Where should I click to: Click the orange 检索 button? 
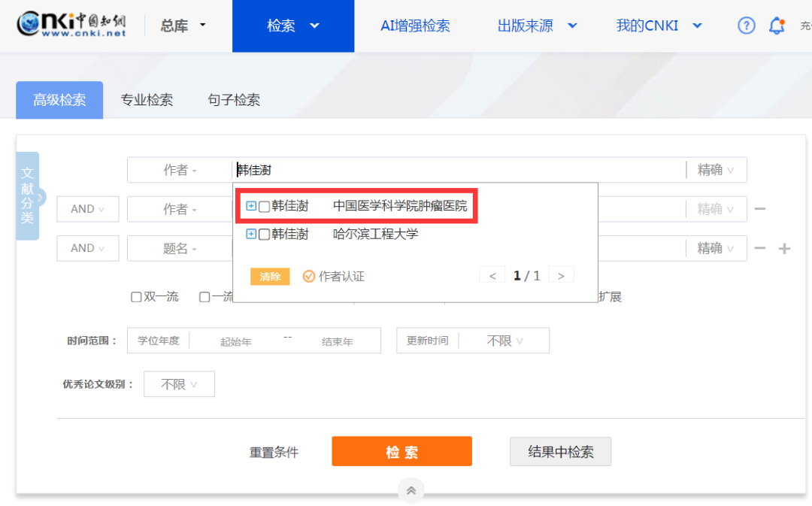point(401,451)
